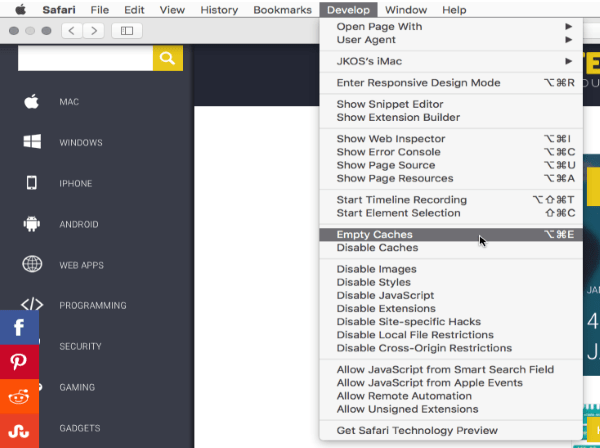Image resolution: width=600 pixels, height=448 pixels.
Task: Share via the Facebook button
Action: (19, 327)
